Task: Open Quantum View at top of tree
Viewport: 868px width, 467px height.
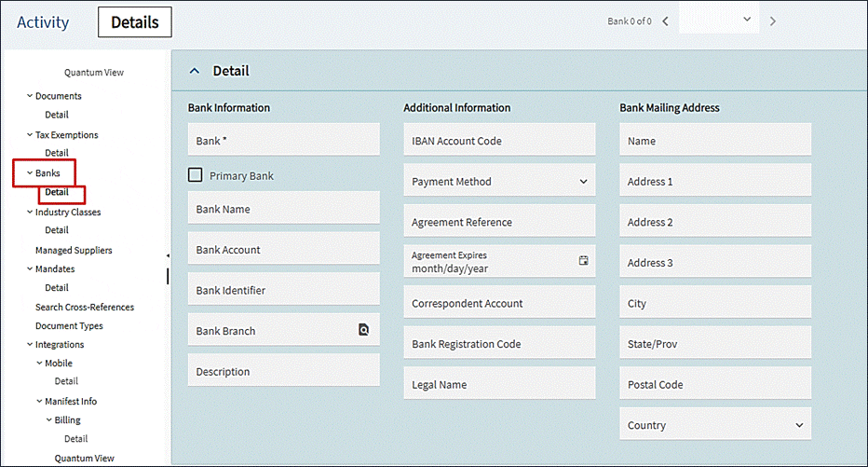Action: 94,72
